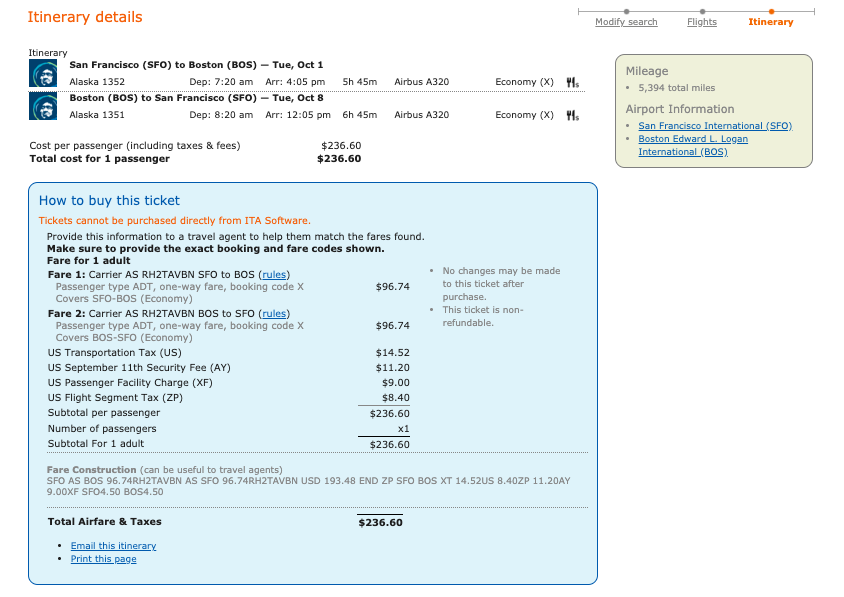Click the Flights progress dot

(x=702, y=11)
